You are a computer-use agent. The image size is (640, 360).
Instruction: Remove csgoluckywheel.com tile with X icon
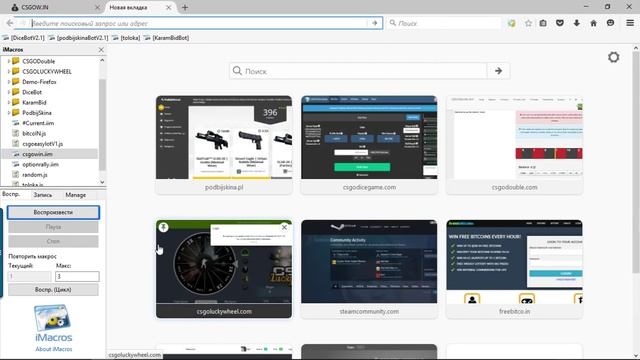coord(284,227)
